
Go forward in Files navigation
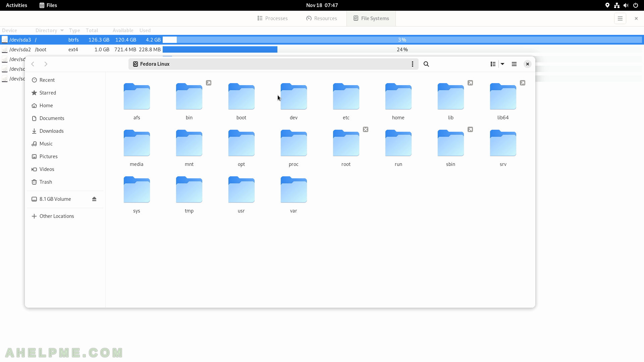pyautogui.click(x=46, y=64)
